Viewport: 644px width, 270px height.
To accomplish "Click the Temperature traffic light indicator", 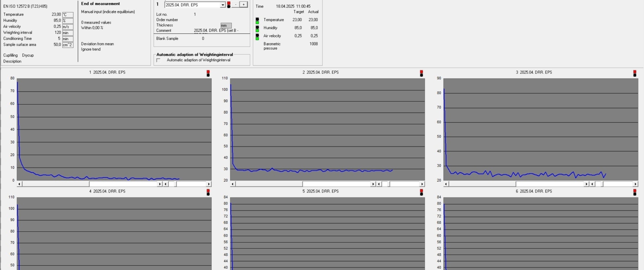I will pyautogui.click(x=257, y=21).
